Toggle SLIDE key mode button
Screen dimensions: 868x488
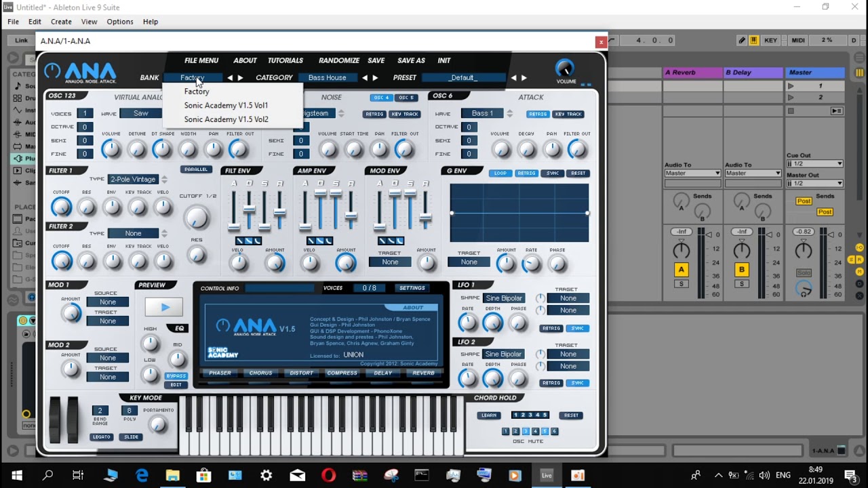(x=131, y=437)
